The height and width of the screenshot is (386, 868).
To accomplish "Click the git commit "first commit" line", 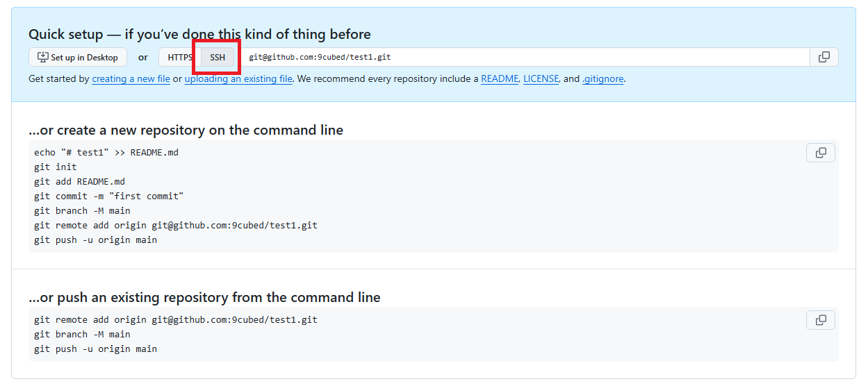I will pyautogui.click(x=108, y=196).
